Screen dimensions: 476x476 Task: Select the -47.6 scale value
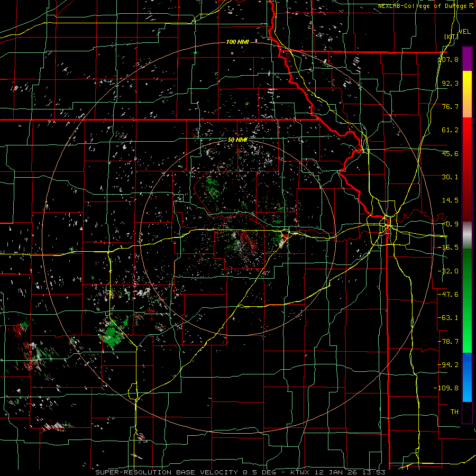448,295
